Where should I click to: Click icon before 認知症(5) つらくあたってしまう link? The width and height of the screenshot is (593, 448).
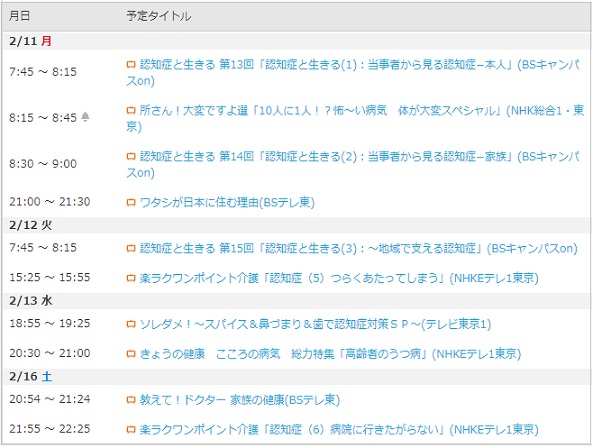click(131, 279)
